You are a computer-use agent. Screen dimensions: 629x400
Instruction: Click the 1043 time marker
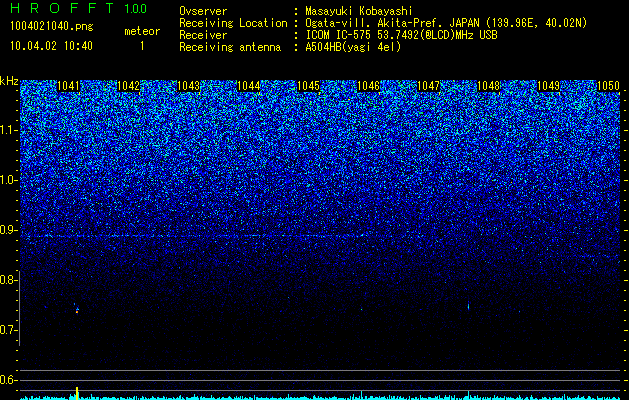click(x=189, y=86)
